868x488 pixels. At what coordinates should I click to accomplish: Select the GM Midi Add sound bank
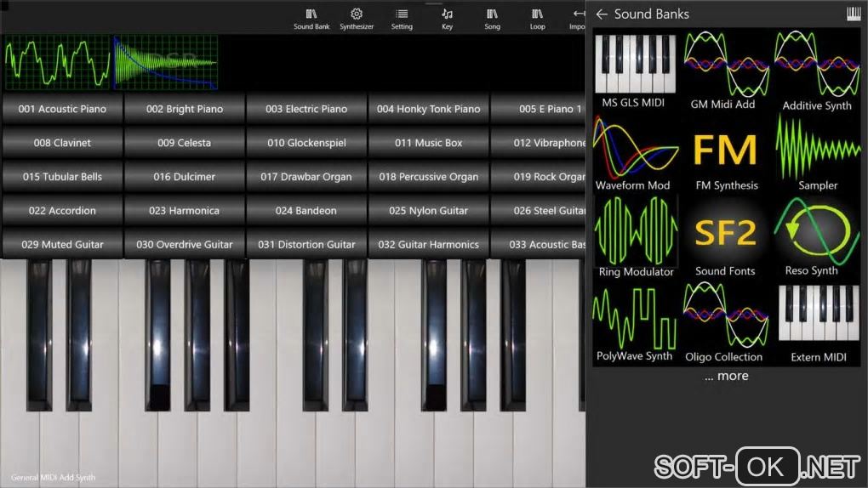pos(726,71)
